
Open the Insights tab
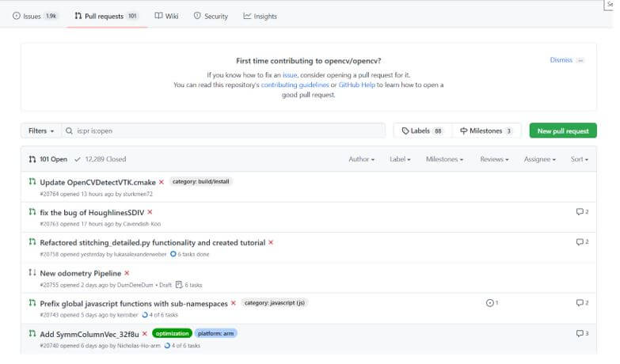pos(261,16)
